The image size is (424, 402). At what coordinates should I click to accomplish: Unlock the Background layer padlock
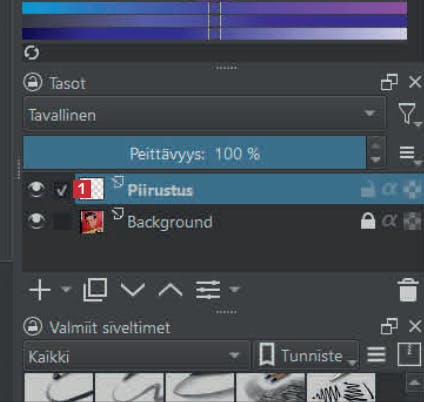pos(368,221)
